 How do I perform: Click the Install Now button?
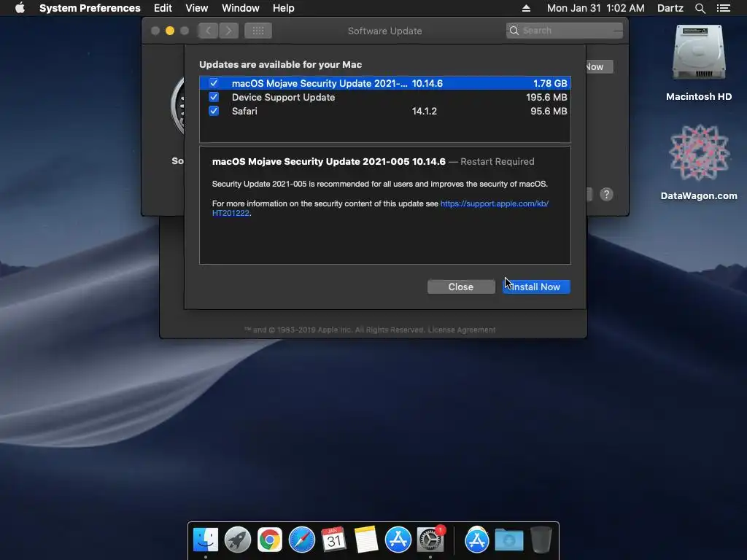pyautogui.click(x=536, y=287)
